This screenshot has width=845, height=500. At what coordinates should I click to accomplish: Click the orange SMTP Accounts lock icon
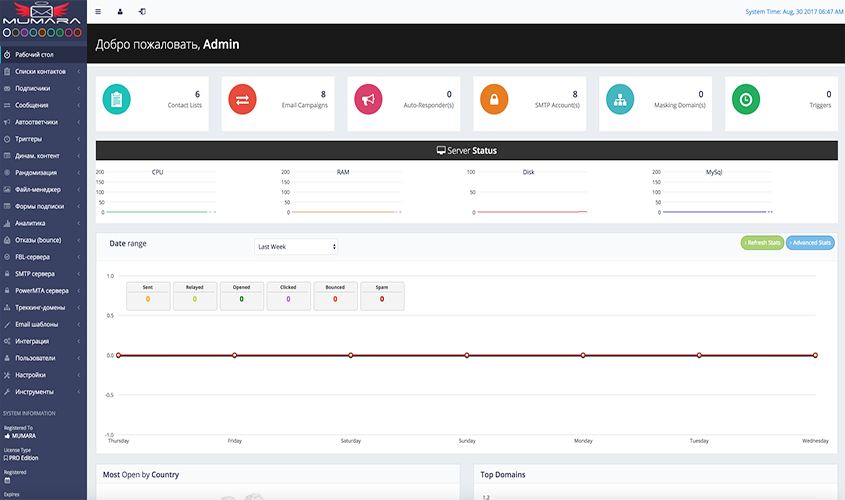coord(494,99)
